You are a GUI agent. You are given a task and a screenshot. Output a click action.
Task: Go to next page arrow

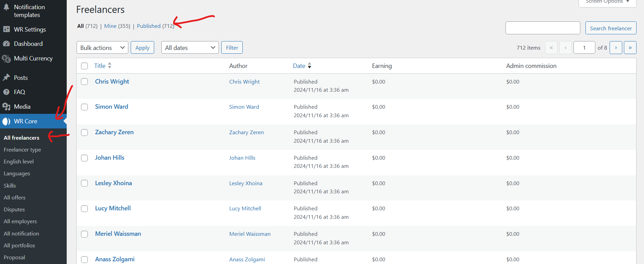(x=616, y=48)
